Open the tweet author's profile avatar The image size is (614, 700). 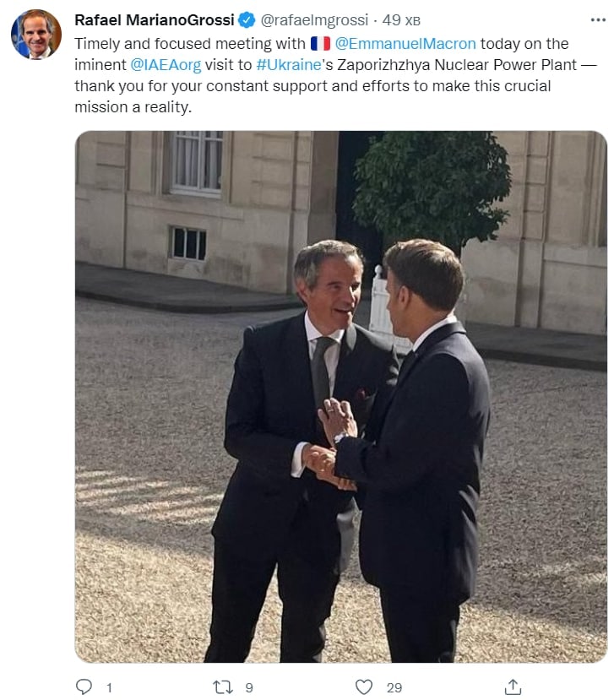point(36,35)
